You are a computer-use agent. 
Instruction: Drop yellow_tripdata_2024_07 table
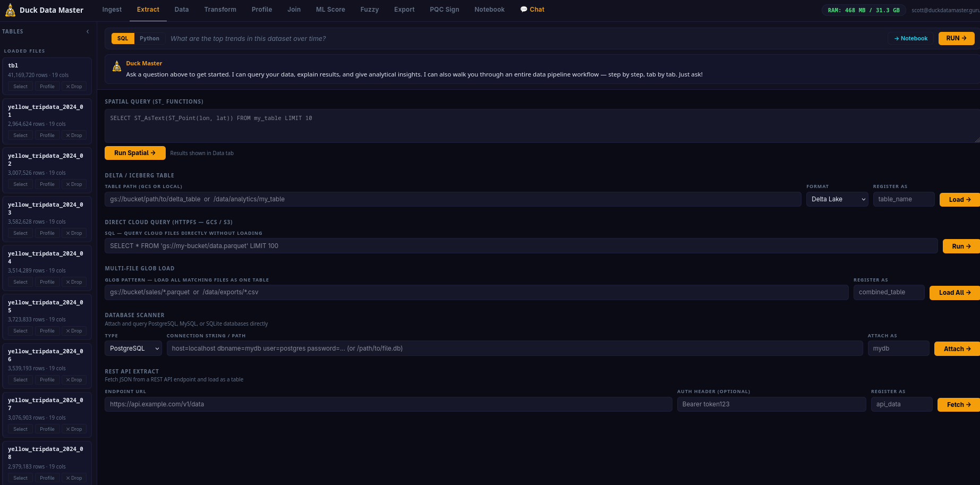(x=74, y=429)
